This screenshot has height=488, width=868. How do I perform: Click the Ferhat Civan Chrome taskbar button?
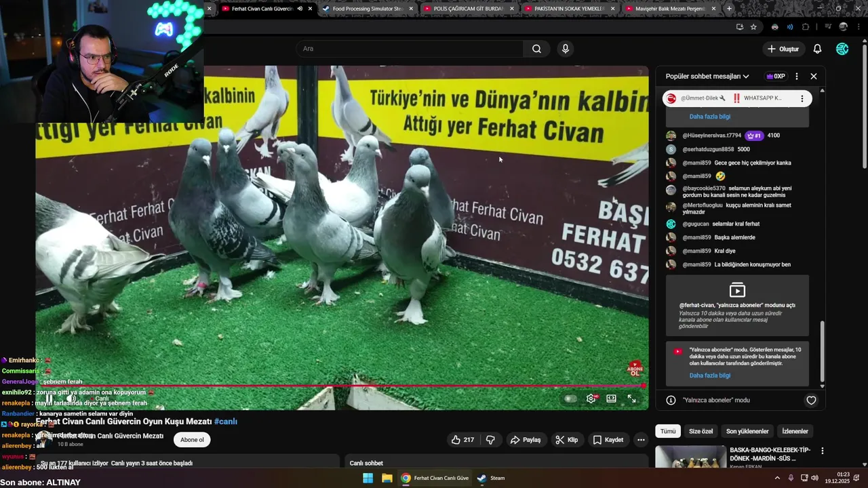[435, 478]
